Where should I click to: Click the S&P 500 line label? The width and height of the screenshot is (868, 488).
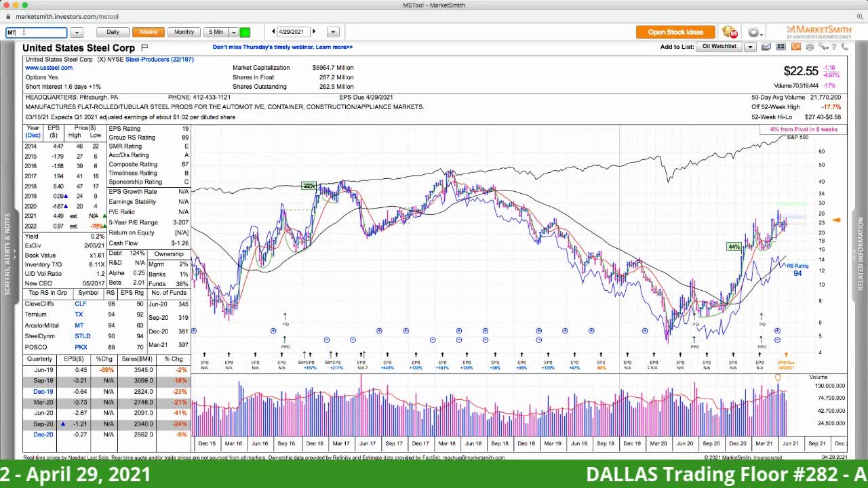coord(797,138)
